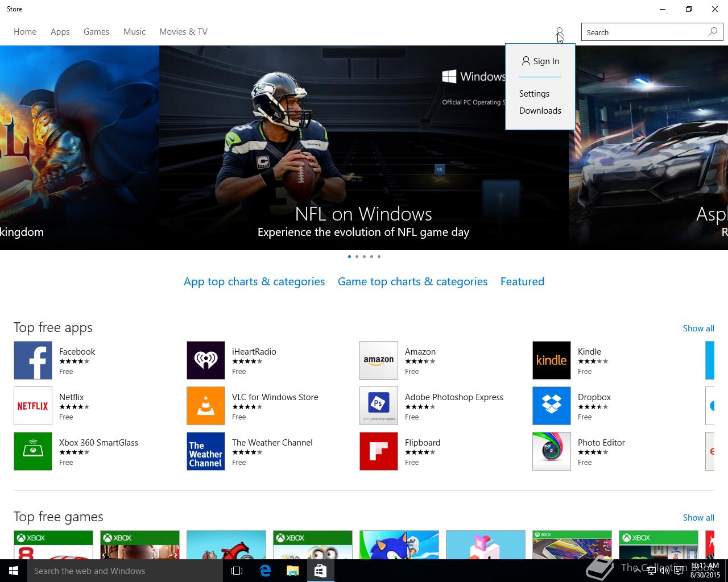728x582 pixels.
Task: Select the first carousel dot
Action: click(x=349, y=256)
